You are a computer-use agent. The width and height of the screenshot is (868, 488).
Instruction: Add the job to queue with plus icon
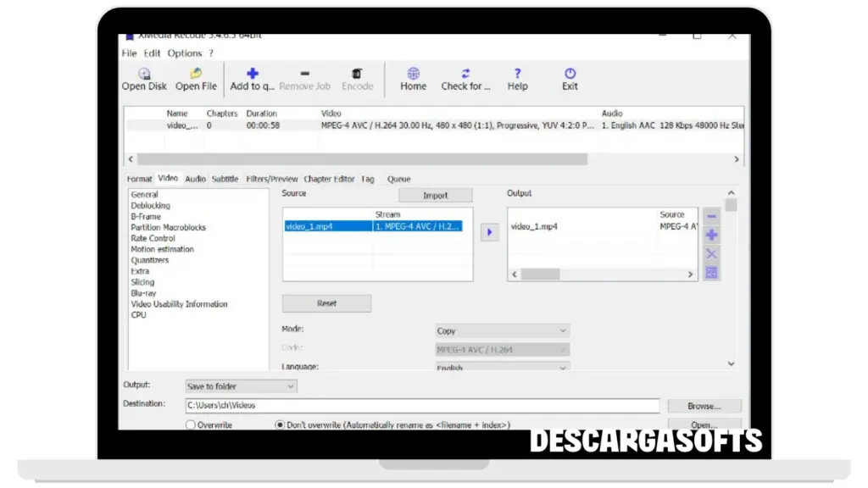pyautogui.click(x=252, y=74)
